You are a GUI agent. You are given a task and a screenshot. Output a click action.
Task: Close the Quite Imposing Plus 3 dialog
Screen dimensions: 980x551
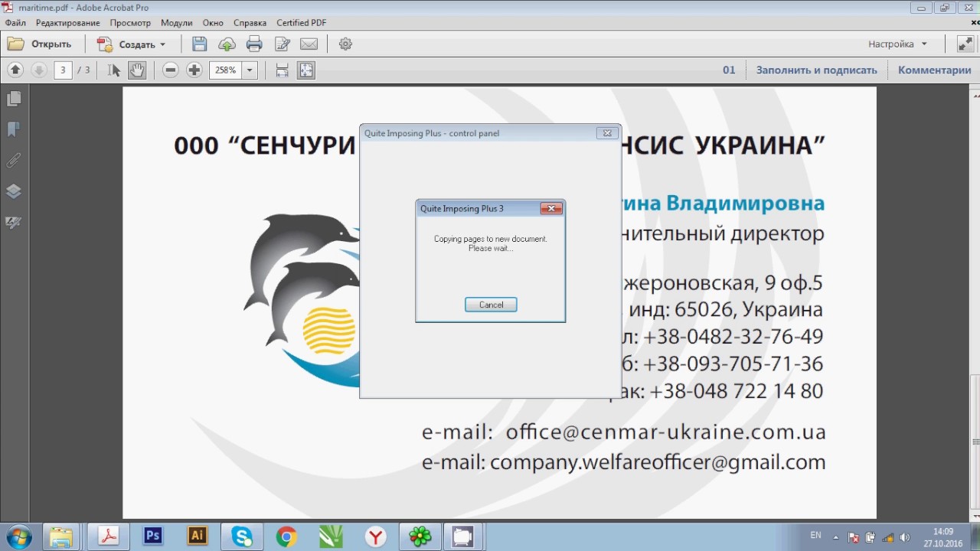point(551,208)
